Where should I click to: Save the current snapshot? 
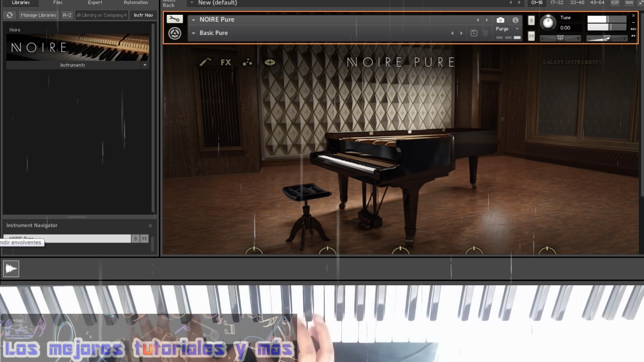(x=474, y=33)
